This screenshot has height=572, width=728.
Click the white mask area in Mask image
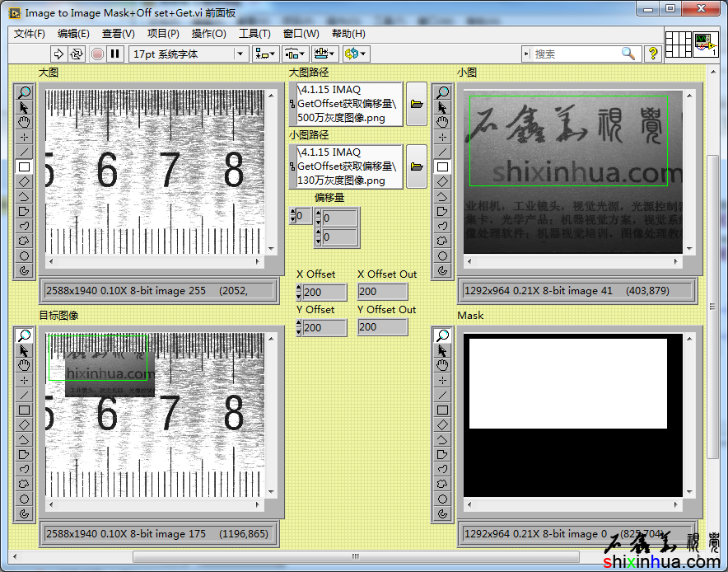click(567, 383)
